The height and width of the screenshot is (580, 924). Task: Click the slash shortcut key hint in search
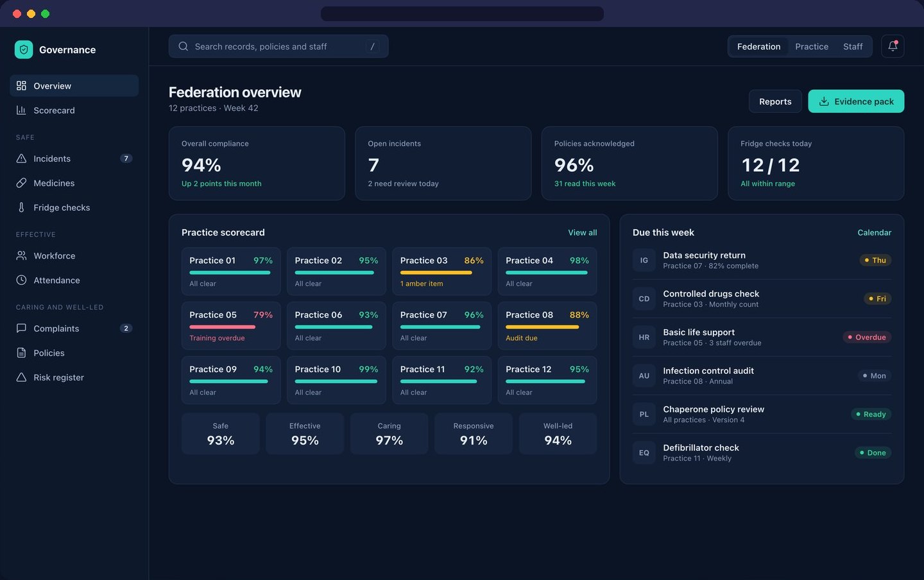click(372, 46)
